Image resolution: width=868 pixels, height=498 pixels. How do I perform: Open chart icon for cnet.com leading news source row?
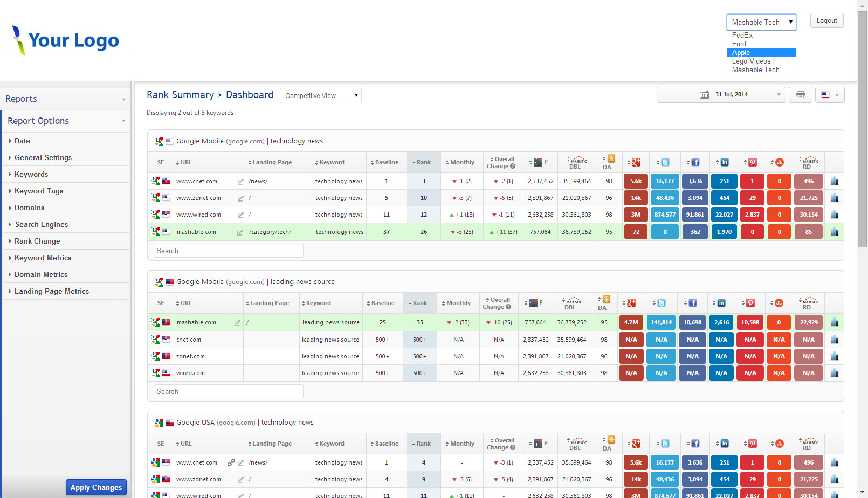[835, 340]
